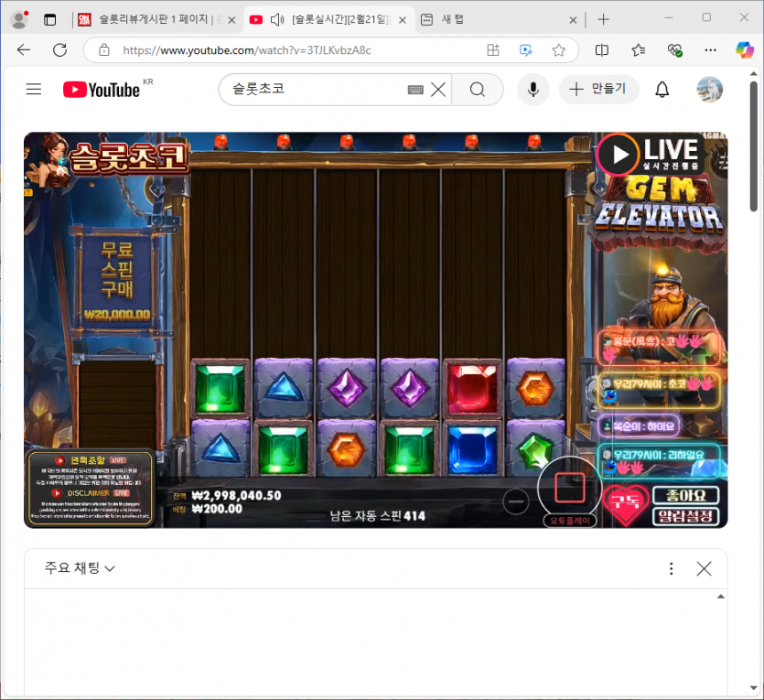Expand the 주요 채팅 dropdown
764x700 pixels.
click(80, 568)
